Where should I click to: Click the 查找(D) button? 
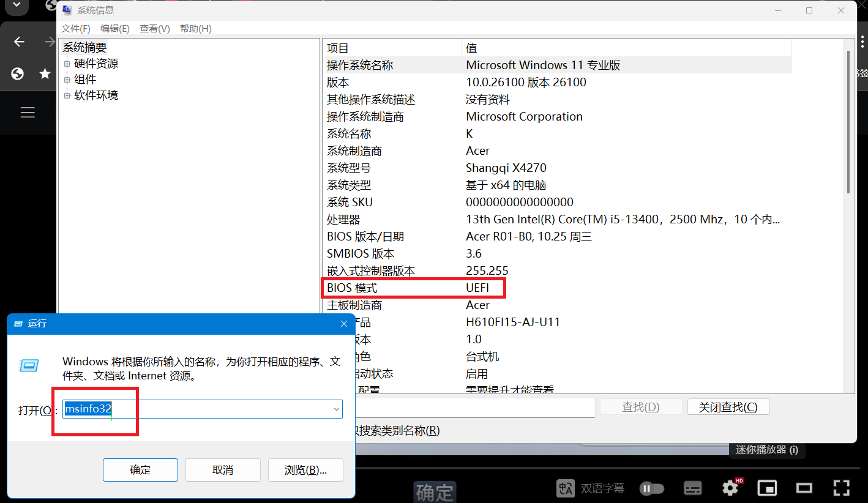(x=641, y=407)
